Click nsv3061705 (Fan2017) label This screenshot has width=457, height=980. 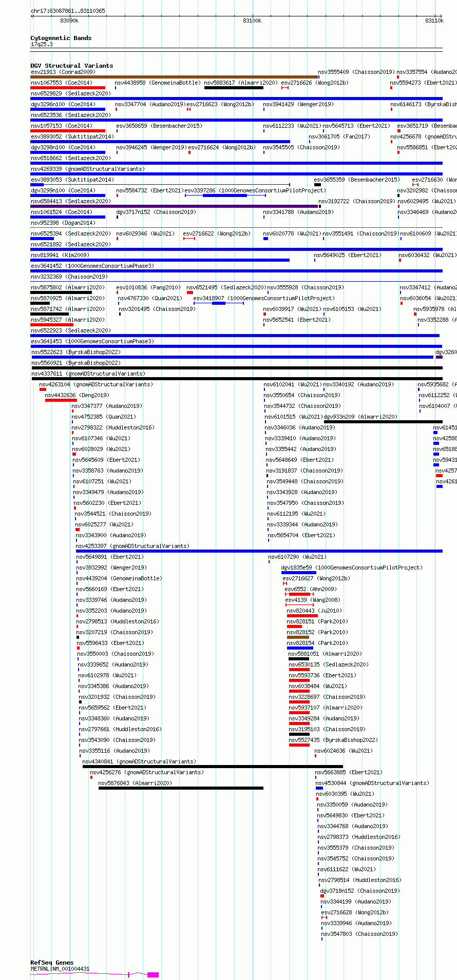point(339,137)
